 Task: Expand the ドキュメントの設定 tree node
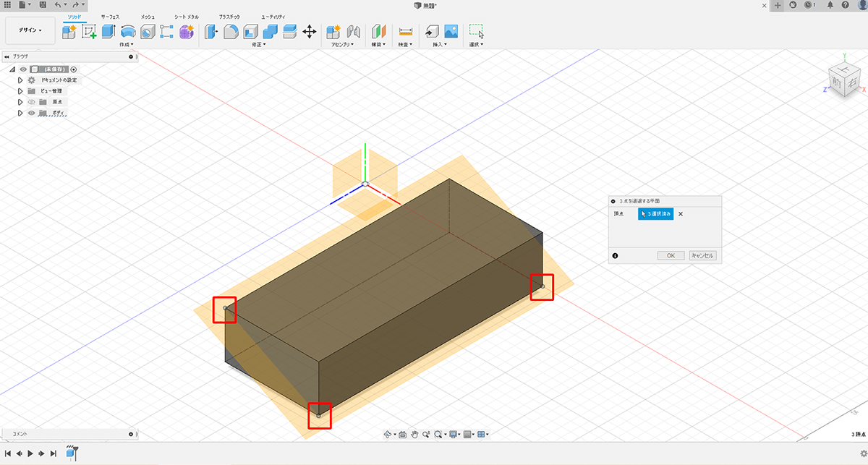(20, 80)
